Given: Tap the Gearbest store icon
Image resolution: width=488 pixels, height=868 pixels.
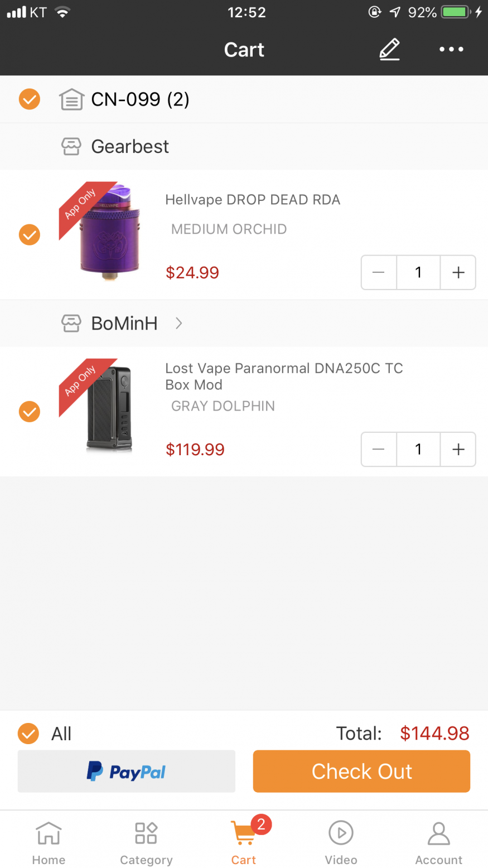Looking at the screenshot, I should pos(71,147).
